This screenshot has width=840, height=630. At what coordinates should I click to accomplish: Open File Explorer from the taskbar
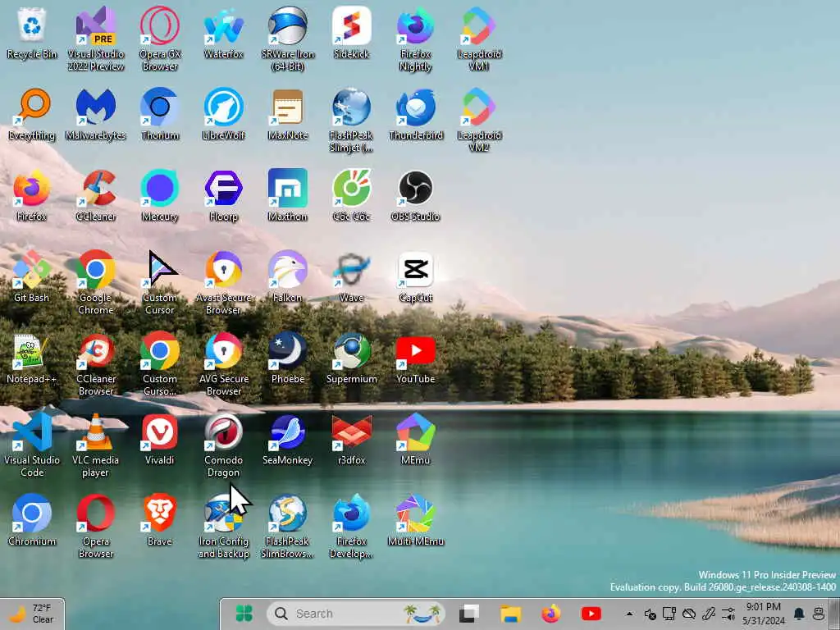pyautogui.click(x=510, y=614)
